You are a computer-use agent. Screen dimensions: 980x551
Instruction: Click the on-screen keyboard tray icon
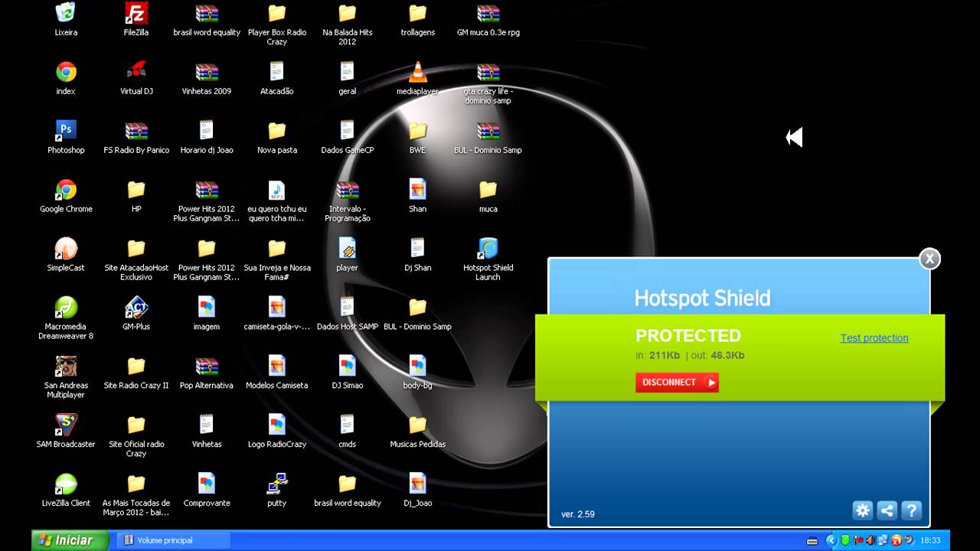[x=812, y=541]
